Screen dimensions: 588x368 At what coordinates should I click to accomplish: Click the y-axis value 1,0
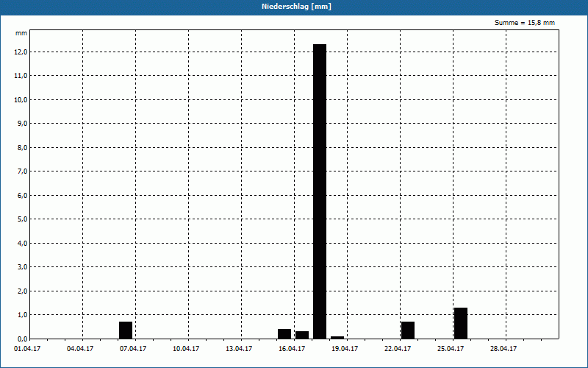click(22, 315)
